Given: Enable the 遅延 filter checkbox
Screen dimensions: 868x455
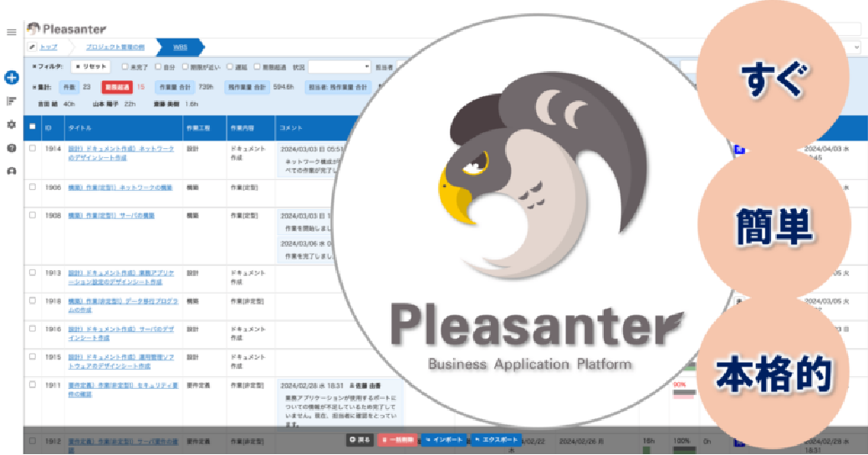Looking at the screenshot, I should [230, 67].
